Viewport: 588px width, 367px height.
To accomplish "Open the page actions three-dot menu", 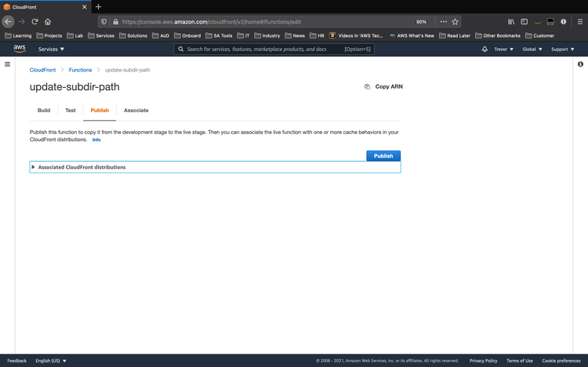I will pos(443,22).
